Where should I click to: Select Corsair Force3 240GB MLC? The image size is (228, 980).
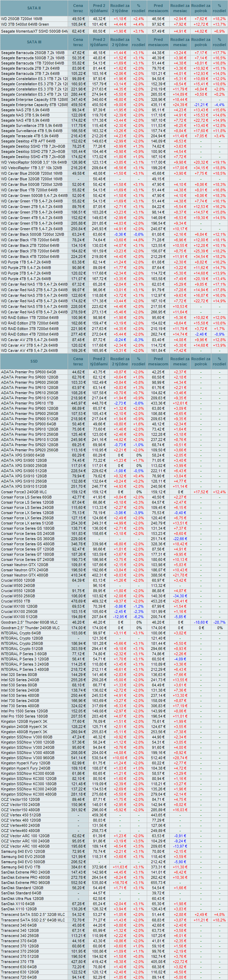[x=24, y=492]
